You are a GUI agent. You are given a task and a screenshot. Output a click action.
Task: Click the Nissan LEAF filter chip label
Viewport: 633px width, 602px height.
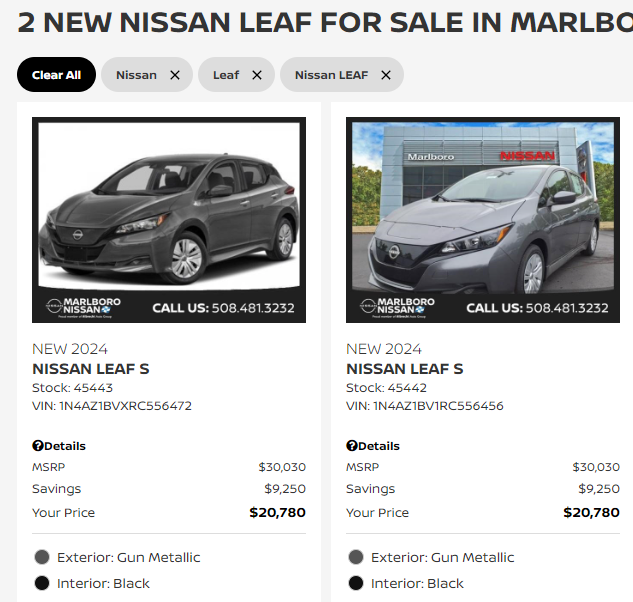[331, 75]
